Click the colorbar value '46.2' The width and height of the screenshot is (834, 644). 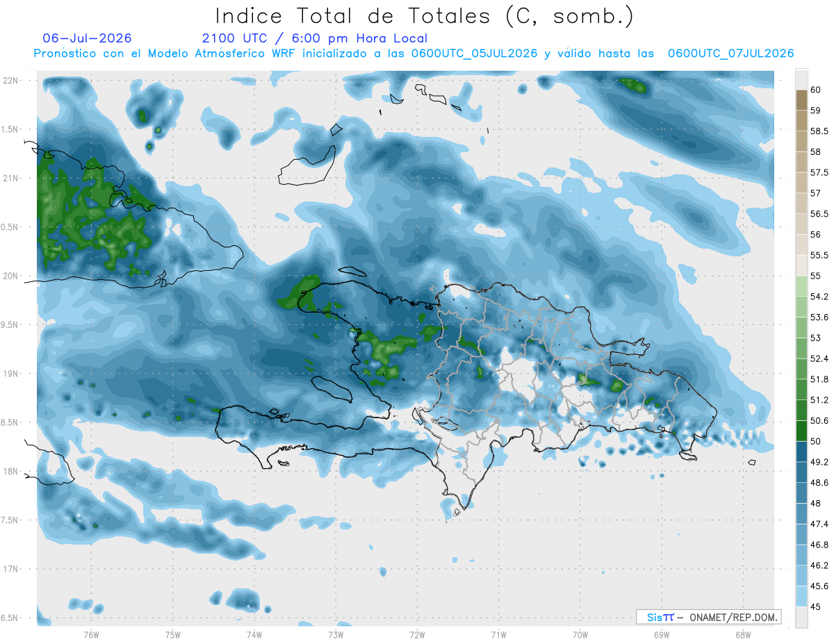pyautogui.click(x=819, y=565)
